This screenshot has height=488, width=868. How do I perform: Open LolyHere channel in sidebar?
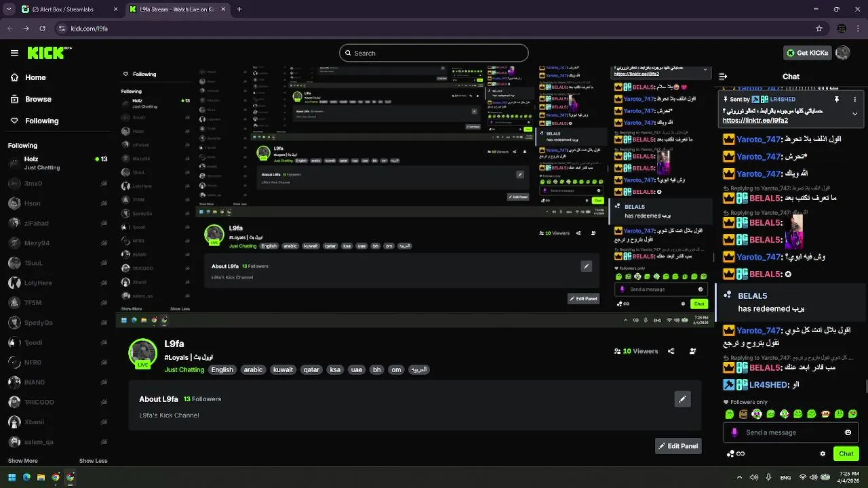click(x=57, y=283)
